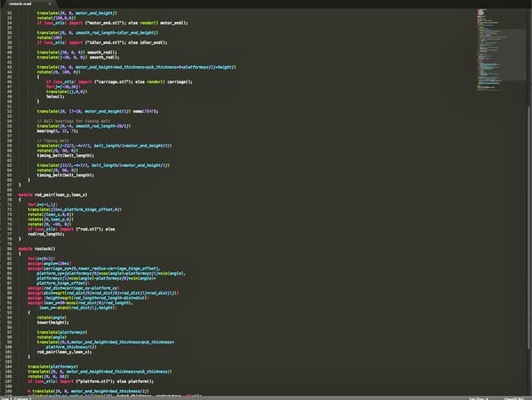This screenshot has height=400, width=532.
Task: Click 'timing_belt(belt_length);' on line 61
Action: (x=65, y=156)
